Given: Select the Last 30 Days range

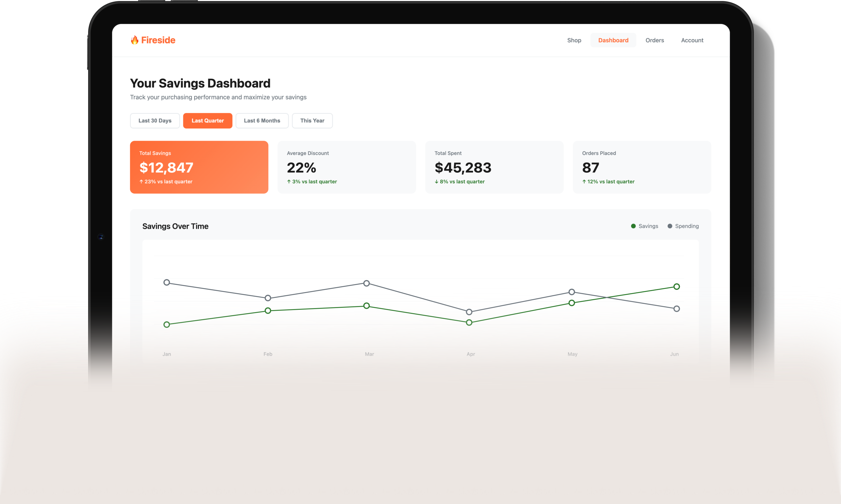Looking at the screenshot, I should click(x=155, y=121).
